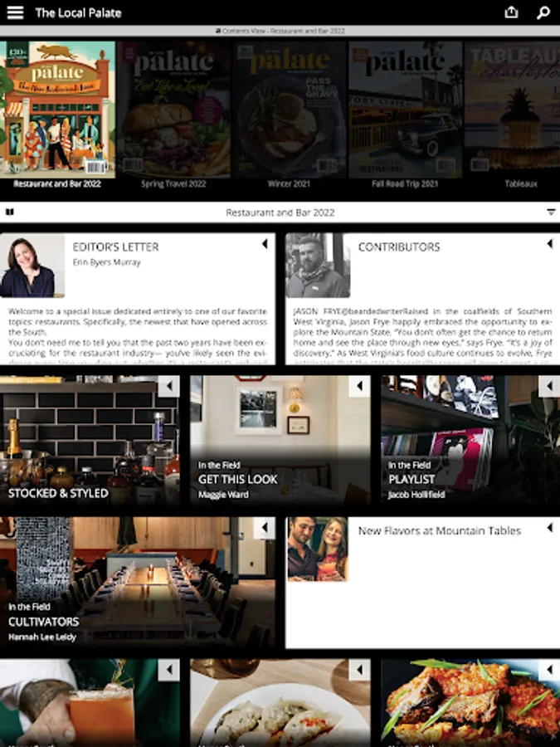The width and height of the screenshot is (560, 747).
Task: Expand the Restaurant and Bar 2022 dropdown arrow
Action: click(x=551, y=212)
